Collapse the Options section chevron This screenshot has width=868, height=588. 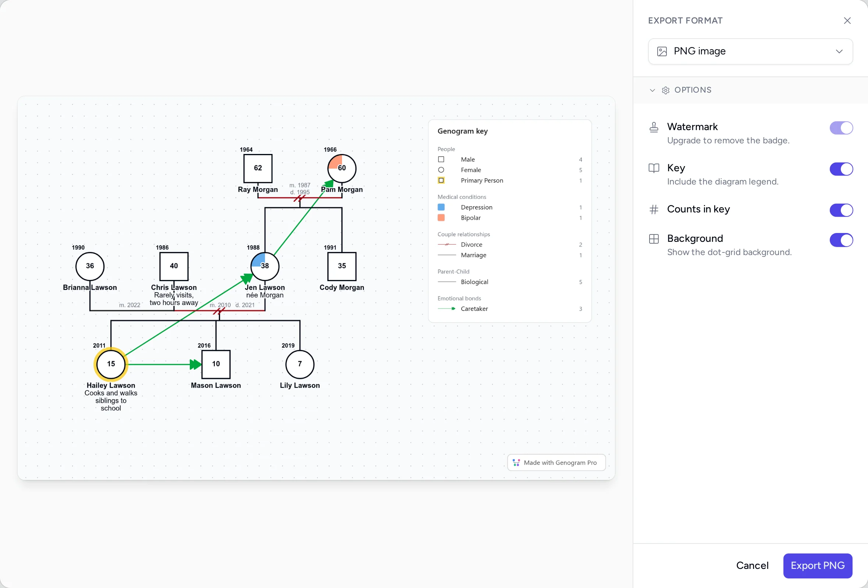[x=652, y=90]
